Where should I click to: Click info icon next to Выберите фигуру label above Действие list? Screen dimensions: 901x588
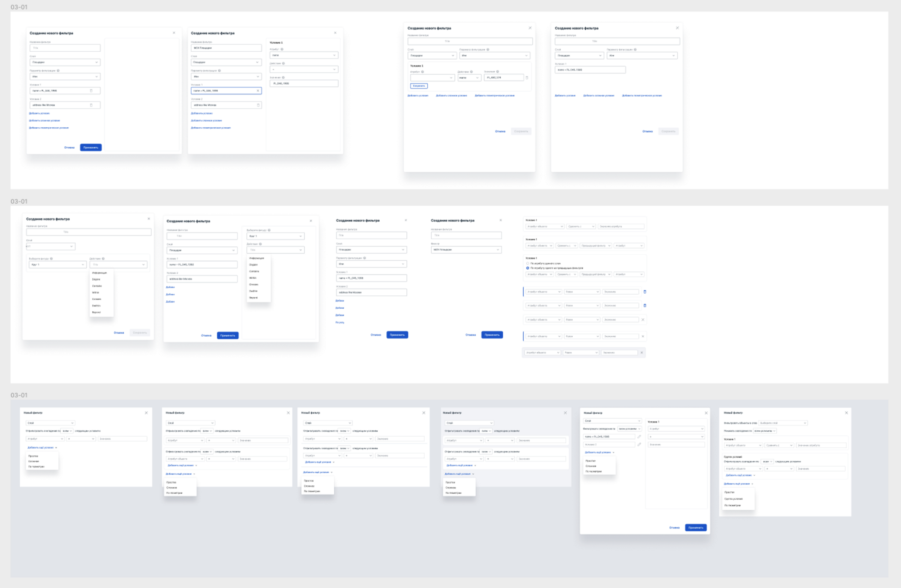269,230
